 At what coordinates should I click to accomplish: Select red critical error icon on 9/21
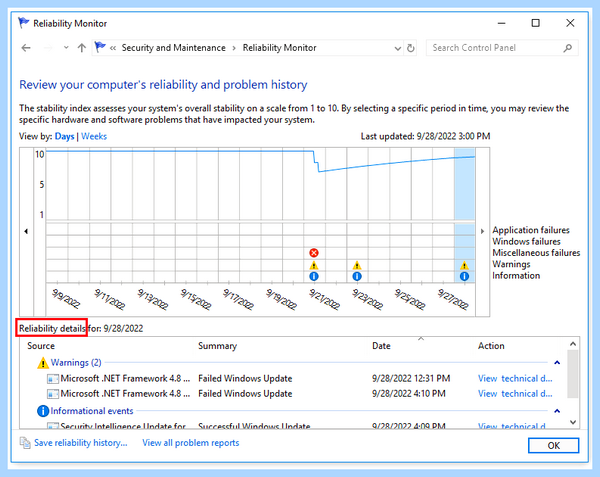[314, 253]
